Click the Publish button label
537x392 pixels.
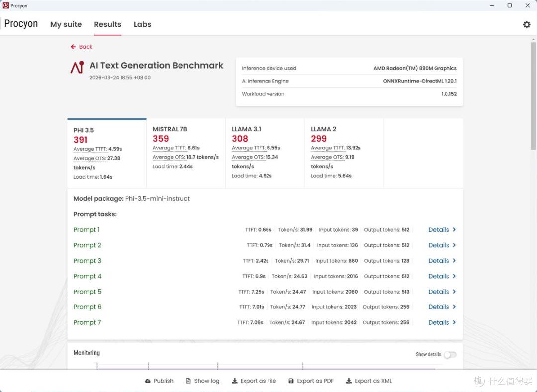pyautogui.click(x=164, y=381)
